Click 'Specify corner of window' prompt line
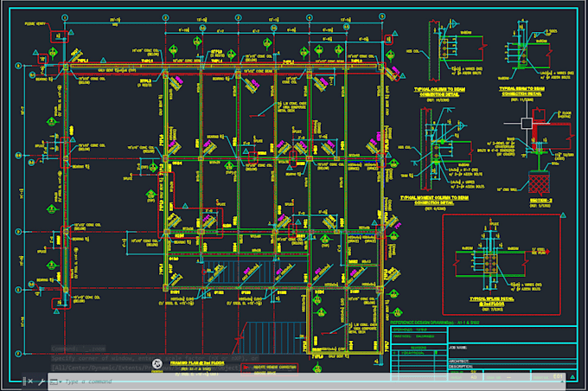The width and height of the screenshot is (588, 391). pos(155,358)
